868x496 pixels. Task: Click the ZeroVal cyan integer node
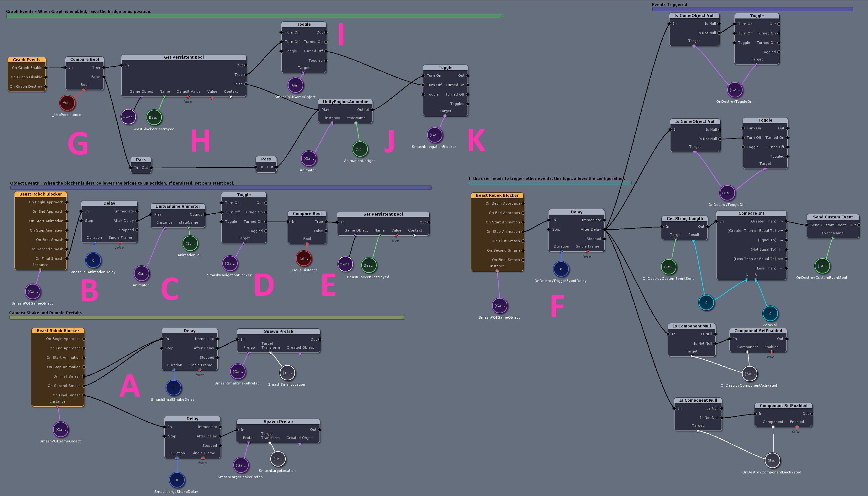pos(770,313)
